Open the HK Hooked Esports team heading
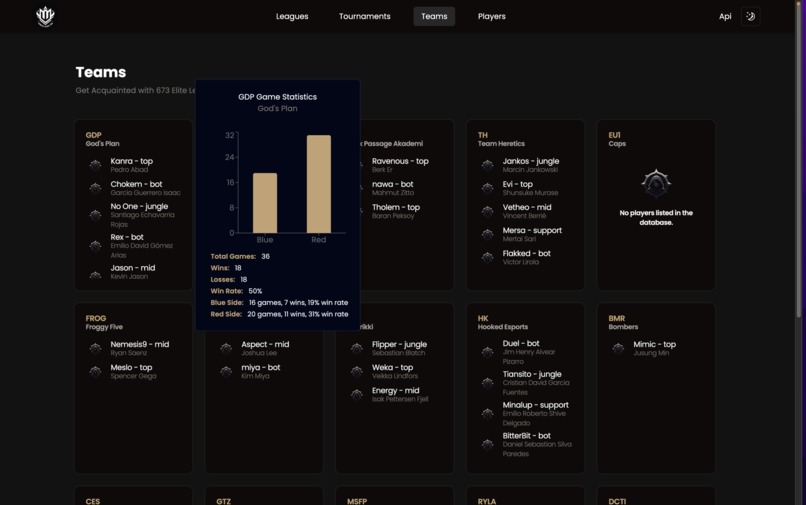806x505 pixels. point(503,322)
